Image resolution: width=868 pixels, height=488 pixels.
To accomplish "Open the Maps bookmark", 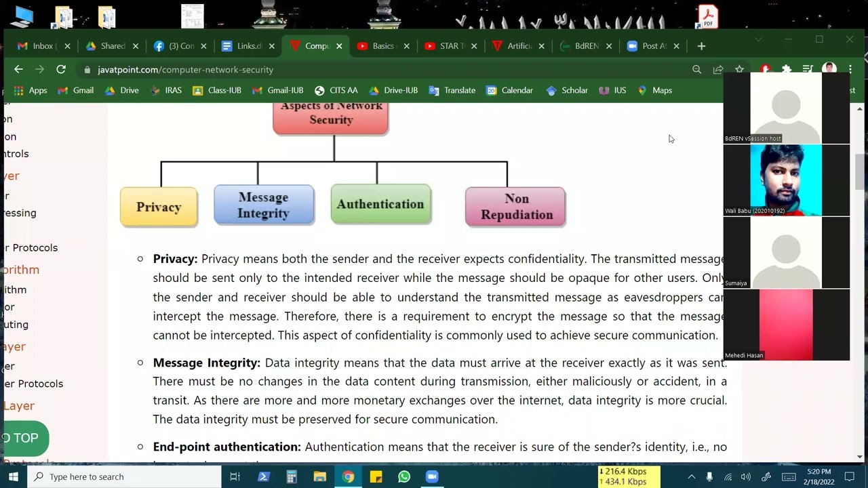I will click(x=654, y=90).
